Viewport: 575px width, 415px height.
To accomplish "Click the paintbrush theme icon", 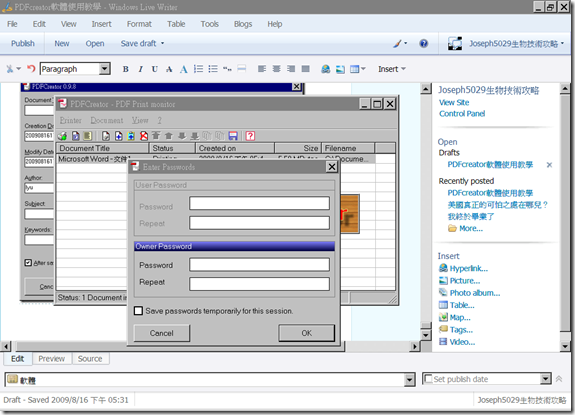I will (x=398, y=44).
